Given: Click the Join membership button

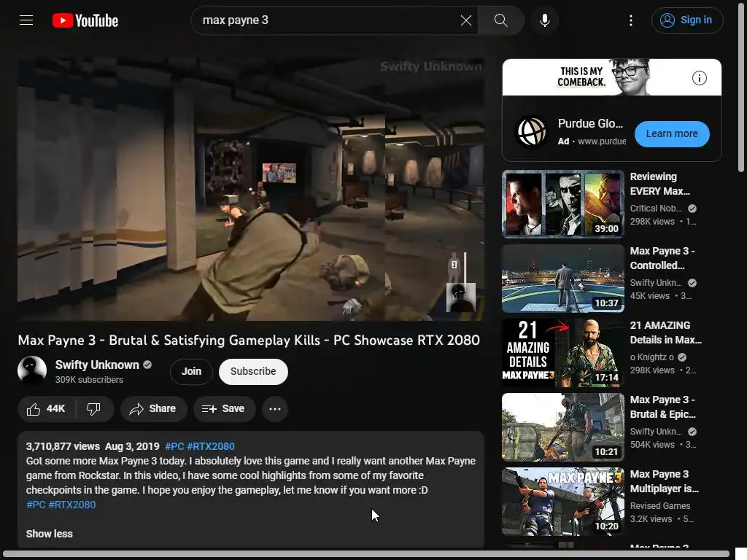Looking at the screenshot, I should pyautogui.click(x=192, y=371).
